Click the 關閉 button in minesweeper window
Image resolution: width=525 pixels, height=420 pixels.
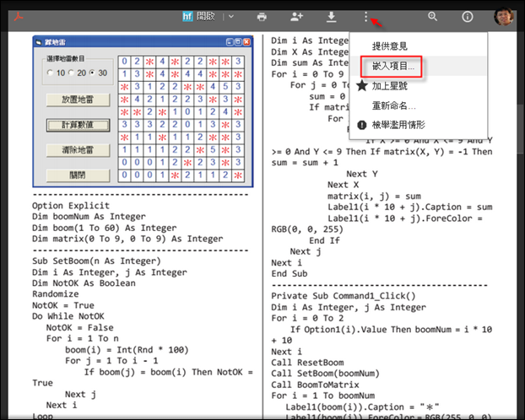tap(78, 175)
